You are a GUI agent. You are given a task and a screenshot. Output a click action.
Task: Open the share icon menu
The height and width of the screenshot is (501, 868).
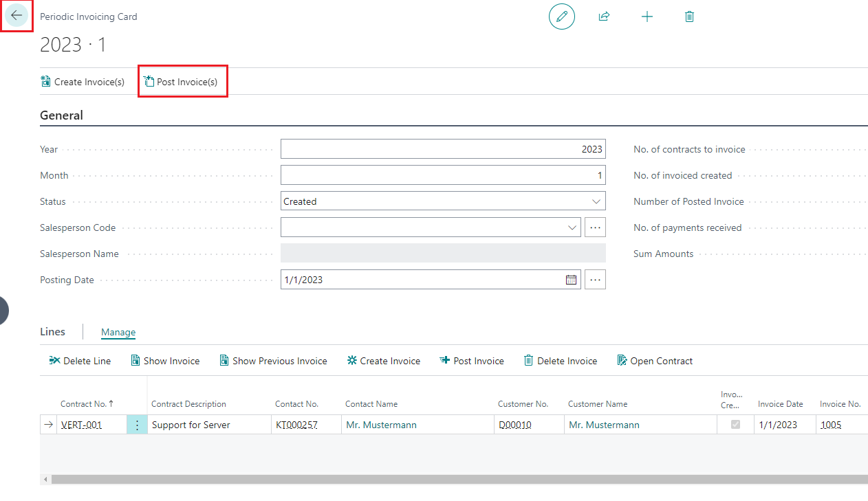coord(604,16)
